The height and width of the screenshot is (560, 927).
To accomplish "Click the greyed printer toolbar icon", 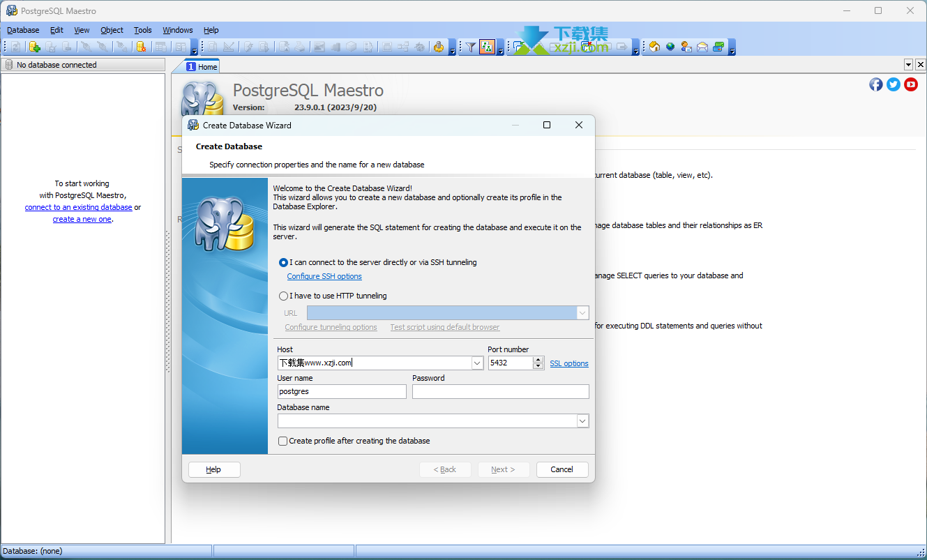I will pos(299,47).
